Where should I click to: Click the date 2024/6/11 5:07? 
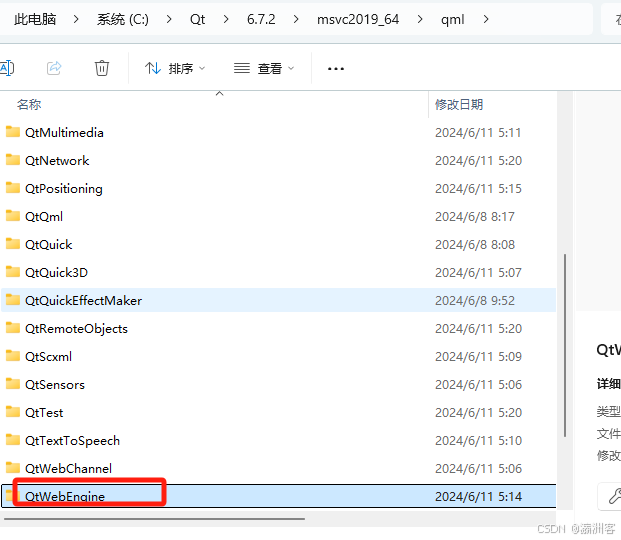(x=478, y=273)
